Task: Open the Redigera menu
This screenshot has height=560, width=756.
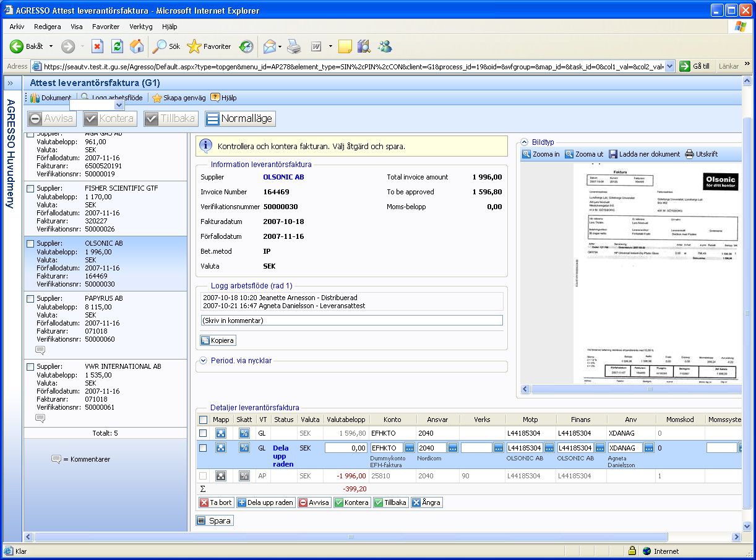Action: pyautogui.click(x=48, y=27)
